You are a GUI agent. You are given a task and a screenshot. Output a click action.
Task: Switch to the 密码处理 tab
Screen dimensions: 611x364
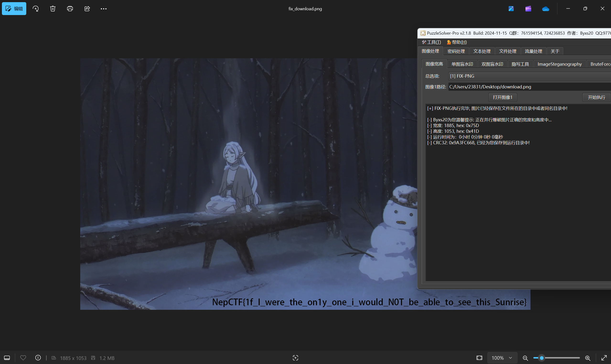click(456, 51)
